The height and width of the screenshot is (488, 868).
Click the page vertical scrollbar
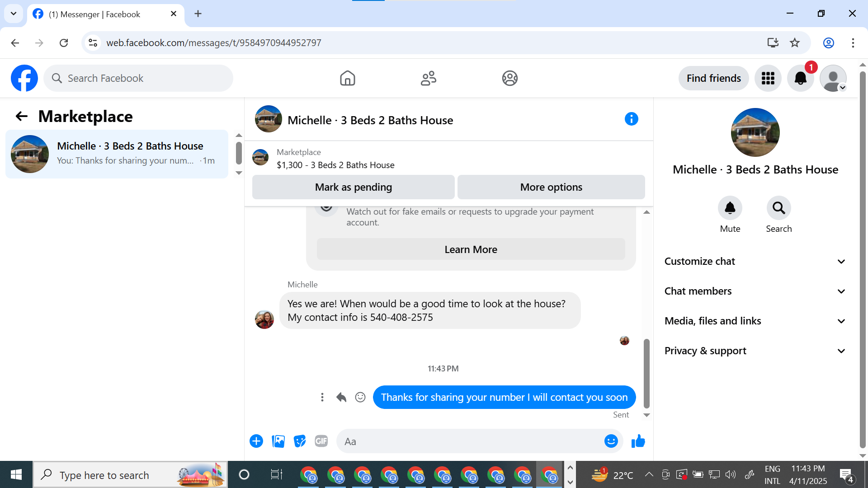coord(863,260)
